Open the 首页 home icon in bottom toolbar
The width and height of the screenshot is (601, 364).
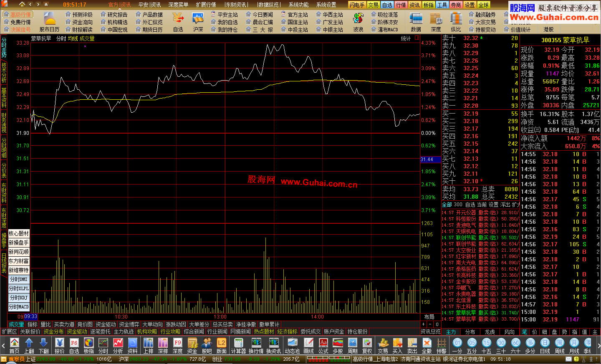pyautogui.click(x=15, y=346)
